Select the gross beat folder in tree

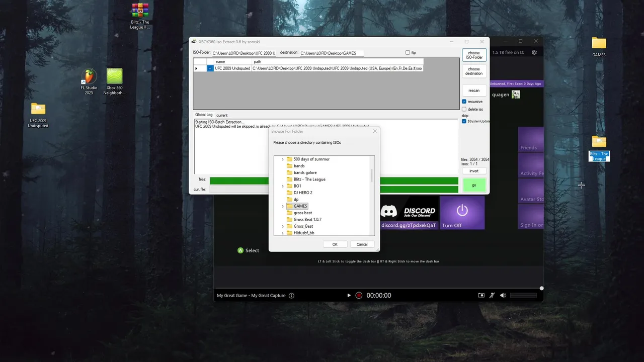click(x=303, y=213)
